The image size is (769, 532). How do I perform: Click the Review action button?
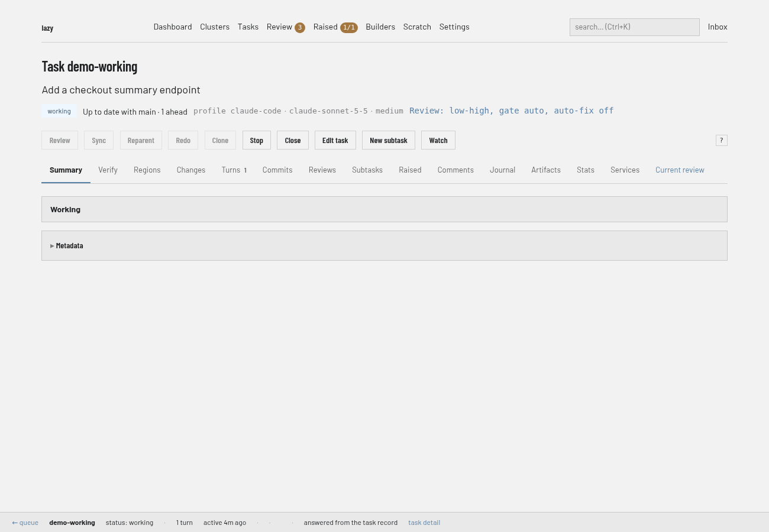point(60,140)
